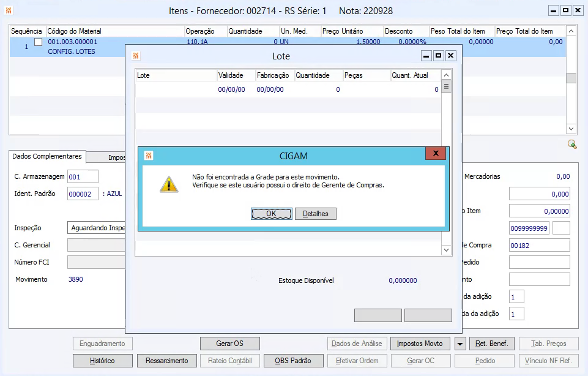This screenshot has height=376, width=588.
Task: Click the Ident. Padrão field 000002
Action: (x=83, y=194)
